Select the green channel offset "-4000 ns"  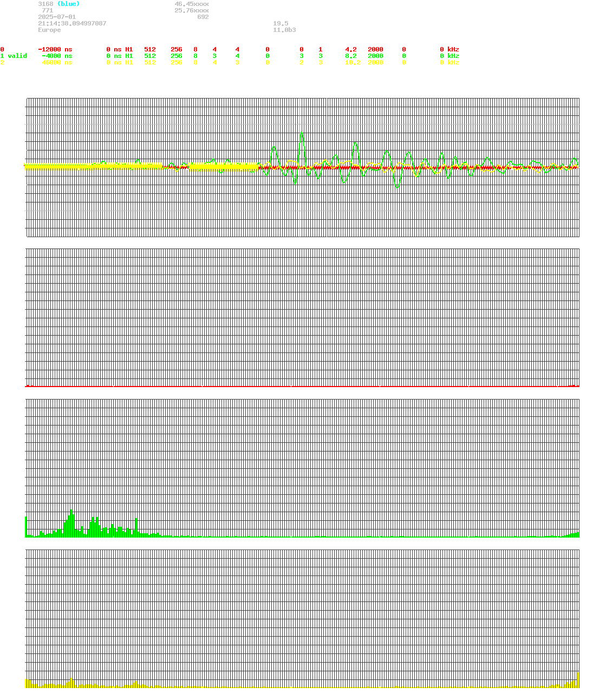click(x=57, y=56)
